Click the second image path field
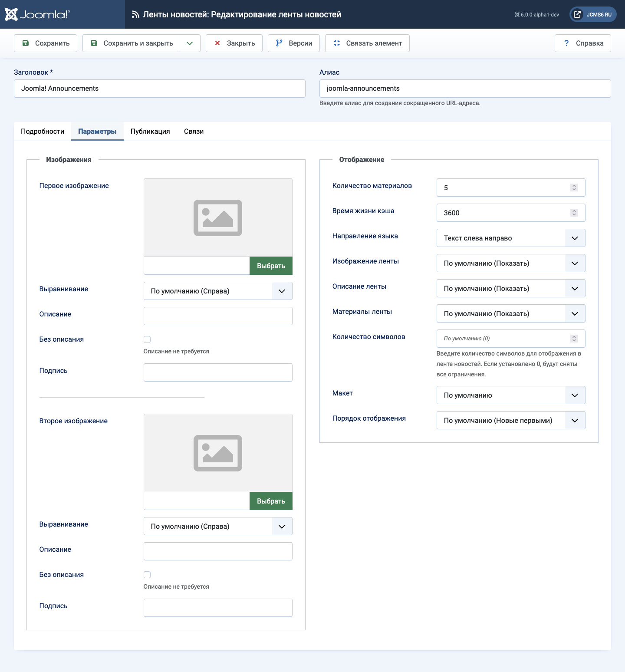The height and width of the screenshot is (672, 625). pyautogui.click(x=197, y=501)
